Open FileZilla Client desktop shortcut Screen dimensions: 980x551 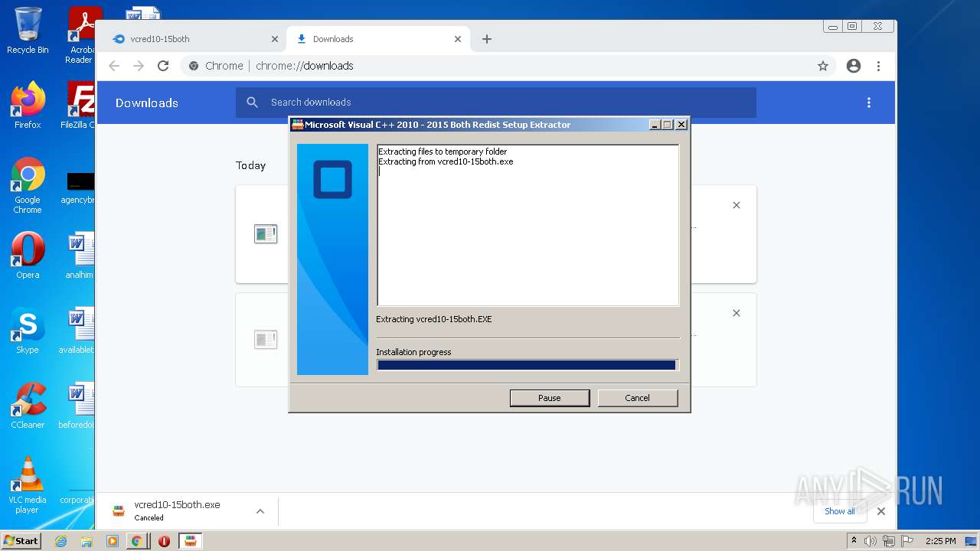pyautogui.click(x=80, y=105)
